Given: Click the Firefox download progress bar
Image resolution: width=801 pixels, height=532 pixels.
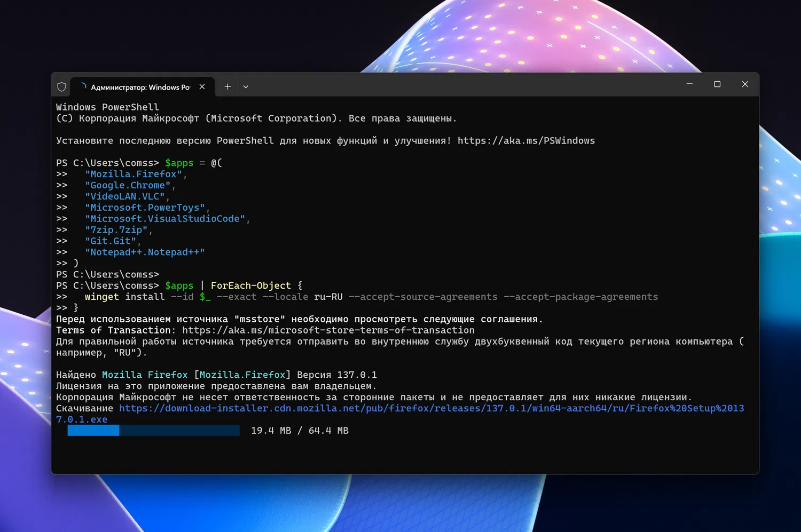Looking at the screenshot, I should click(154, 431).
